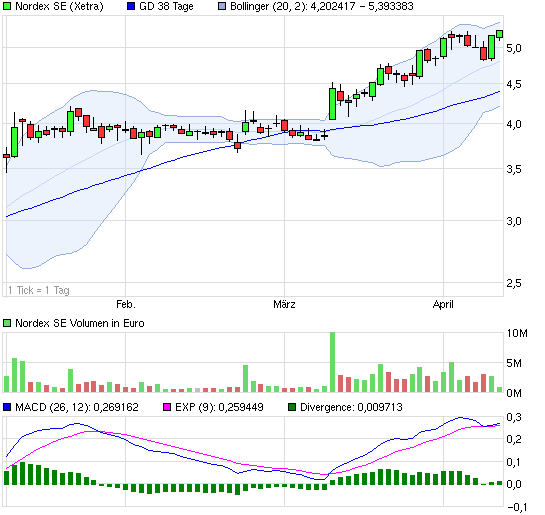
Task: Click the 'EXP (9): 0,259449' label
Action: pos(219,407)
